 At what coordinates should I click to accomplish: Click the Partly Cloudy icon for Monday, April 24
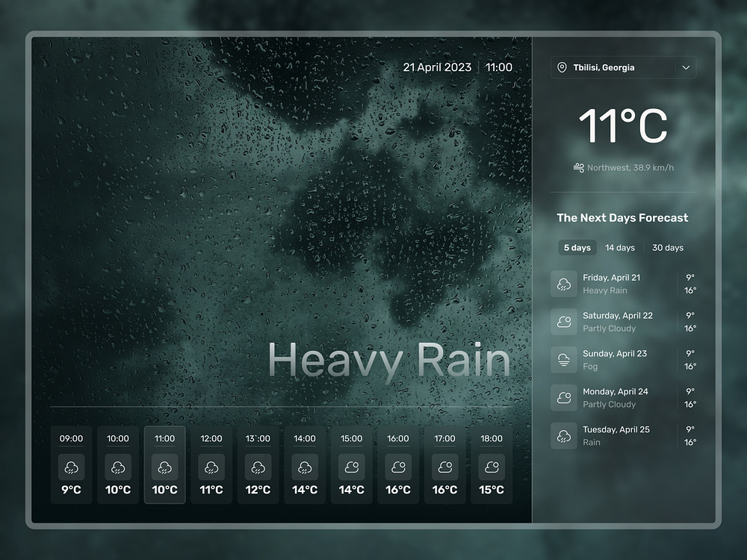pos(564,397)
